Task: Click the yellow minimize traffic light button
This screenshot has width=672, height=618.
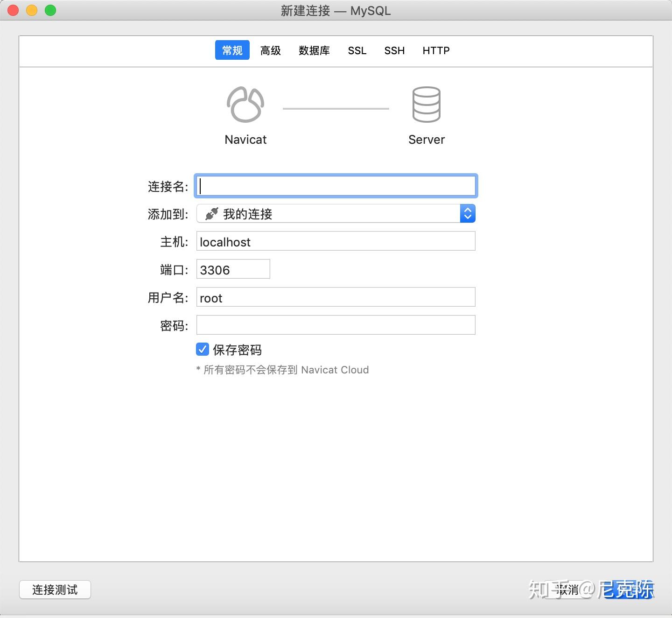Action: pos(31,10)
